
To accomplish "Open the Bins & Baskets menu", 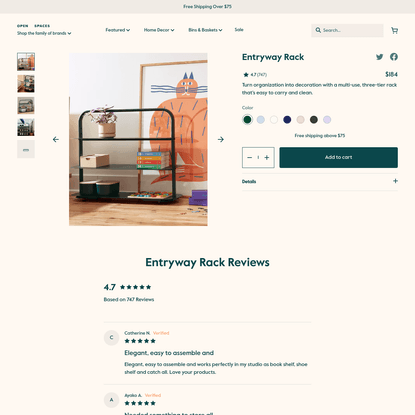I will [205, 30].
